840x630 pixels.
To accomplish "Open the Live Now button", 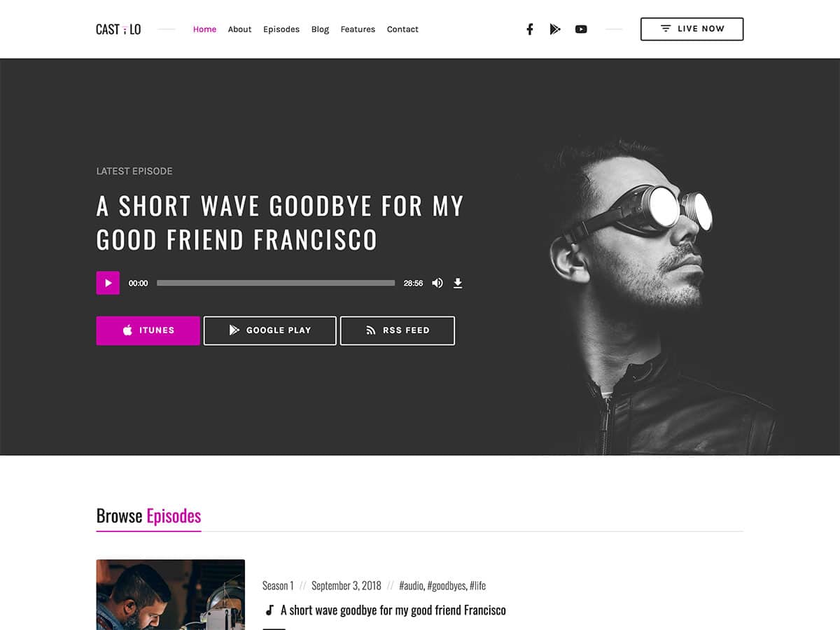I will [692, 29].
